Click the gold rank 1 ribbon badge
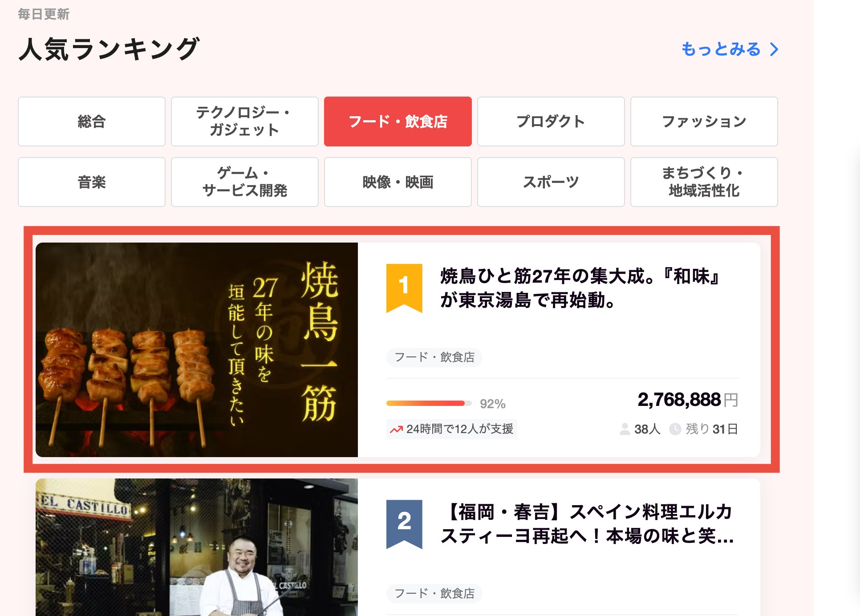Image resolution: width=860 pixels, height=616 pixels. point(404,288)
